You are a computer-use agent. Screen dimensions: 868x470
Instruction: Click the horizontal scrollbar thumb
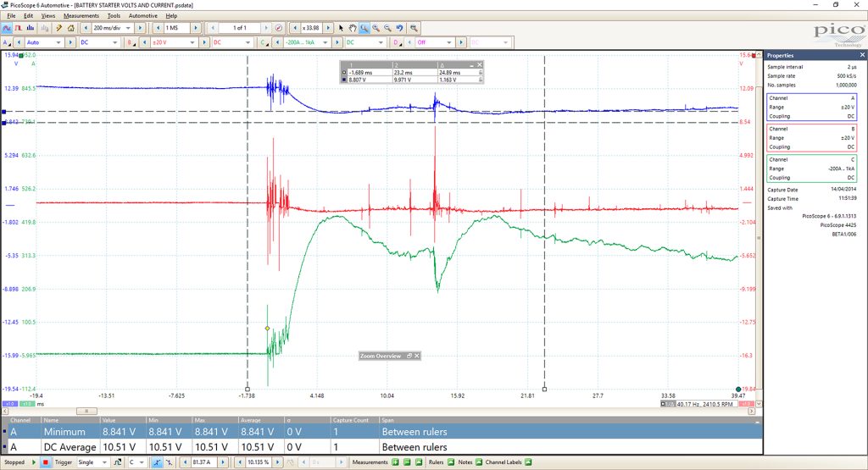pos(86,411)
